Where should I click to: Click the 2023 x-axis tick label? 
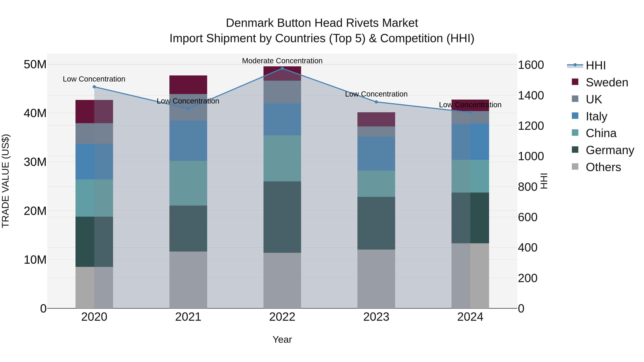(376, 317)
